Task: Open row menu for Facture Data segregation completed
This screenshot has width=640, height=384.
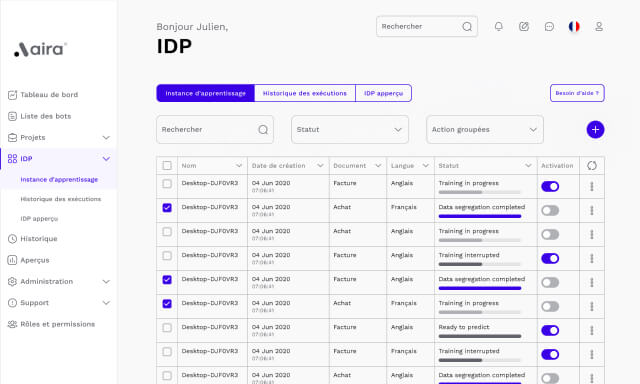Action: point(591,282)
